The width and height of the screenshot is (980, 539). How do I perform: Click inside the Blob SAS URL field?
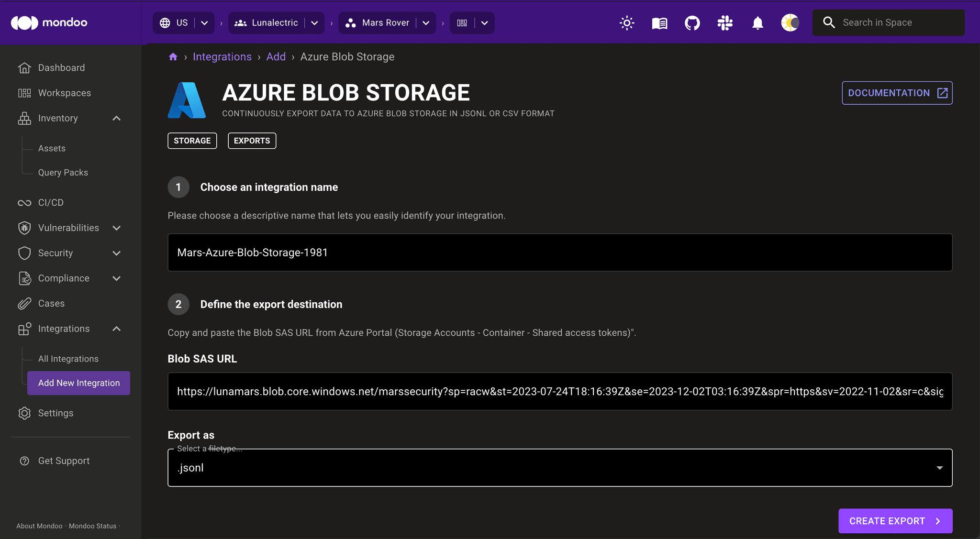click(479, 391)
